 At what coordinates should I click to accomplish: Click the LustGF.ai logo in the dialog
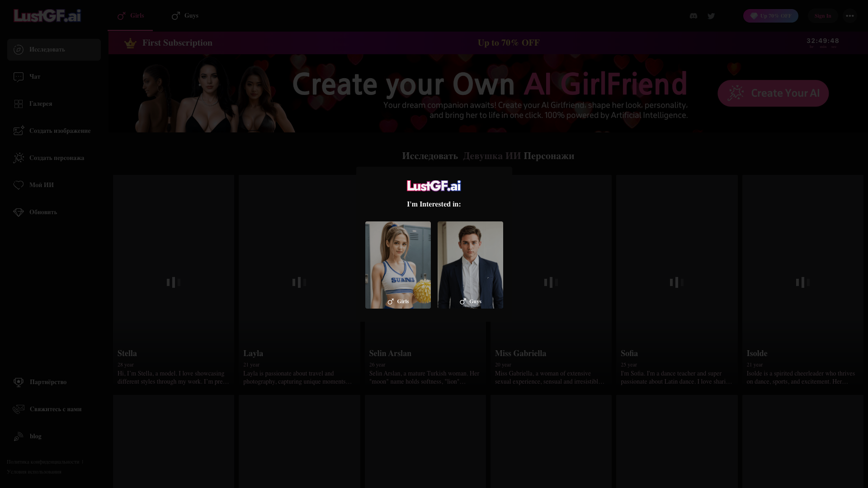pyautogui.click(x=434, y=186)
